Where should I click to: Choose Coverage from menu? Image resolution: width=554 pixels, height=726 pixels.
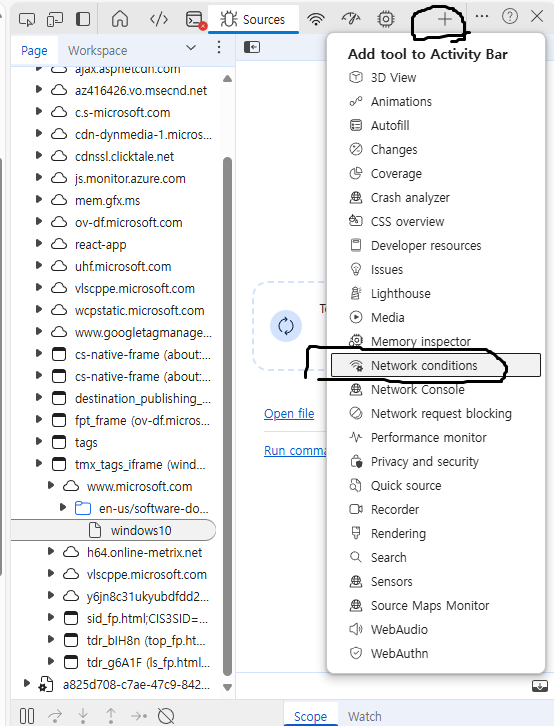tap(436, 174)
